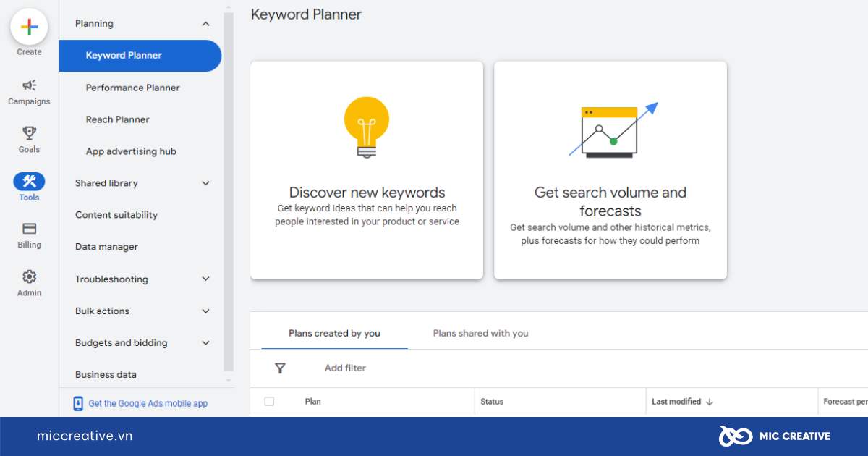868x456 pixels.
Task: Switch to Plans shared with you tab
Action: coord(480,334)
